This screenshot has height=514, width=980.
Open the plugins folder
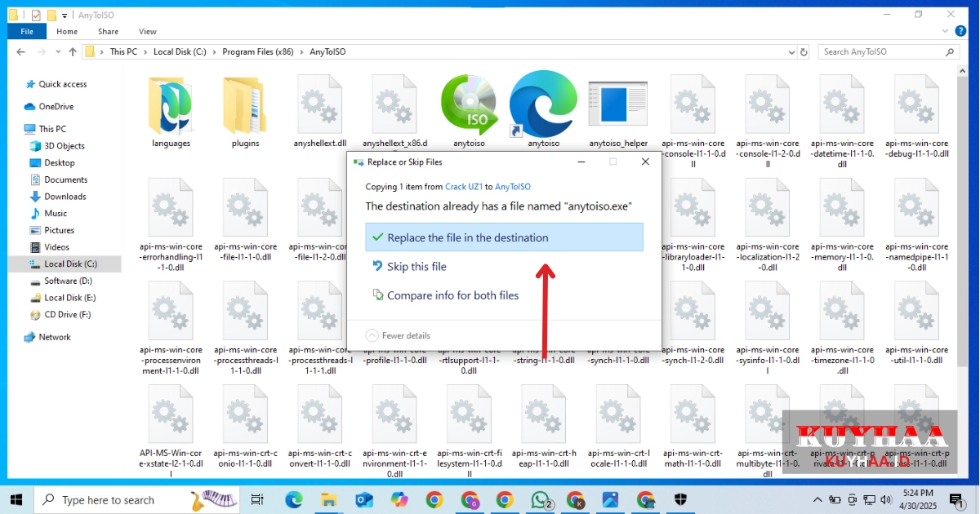tap(245, 106)
